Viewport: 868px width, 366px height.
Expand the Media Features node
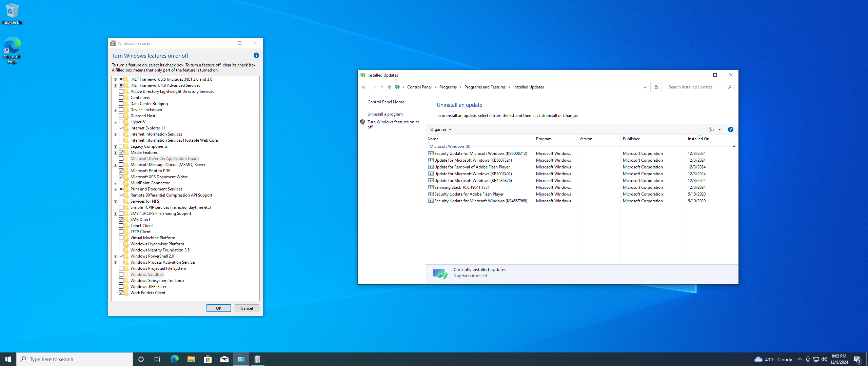coord(115,153)
